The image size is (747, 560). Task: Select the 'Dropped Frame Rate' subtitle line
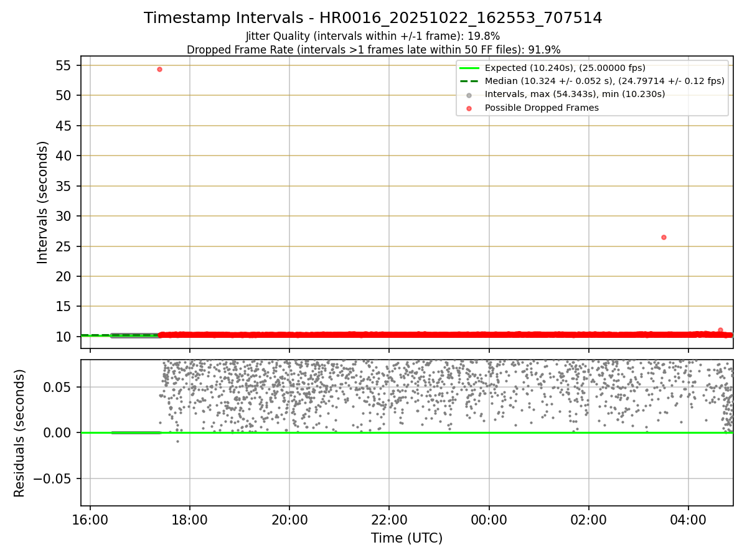pyautogui.click(x=374, y=50)
